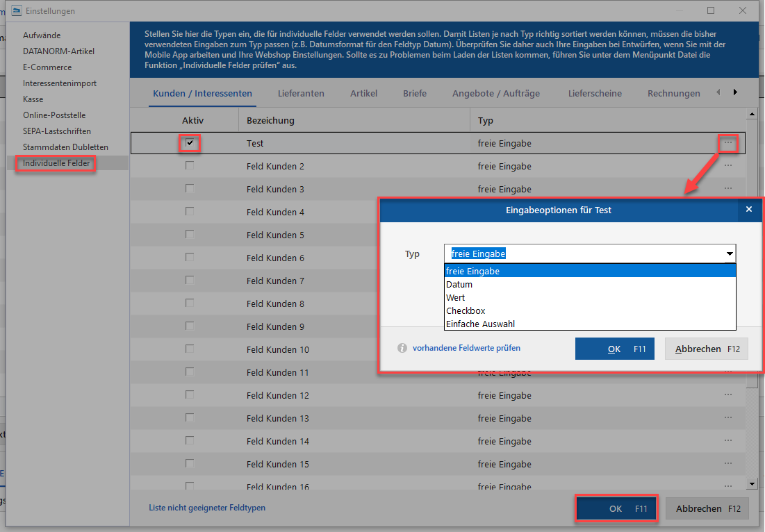Choose Datum from the Typ list
Screen dimensions: 765x532
click(x=459, y=284)
